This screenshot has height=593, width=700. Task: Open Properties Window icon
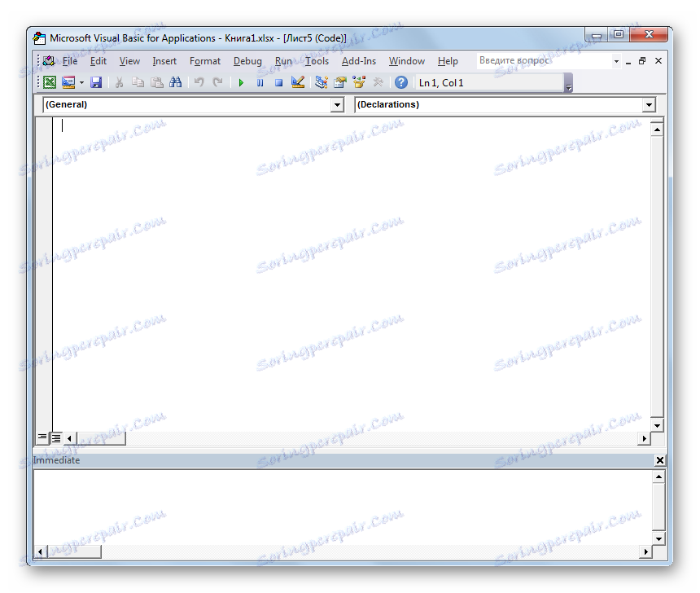pos(340,82)
